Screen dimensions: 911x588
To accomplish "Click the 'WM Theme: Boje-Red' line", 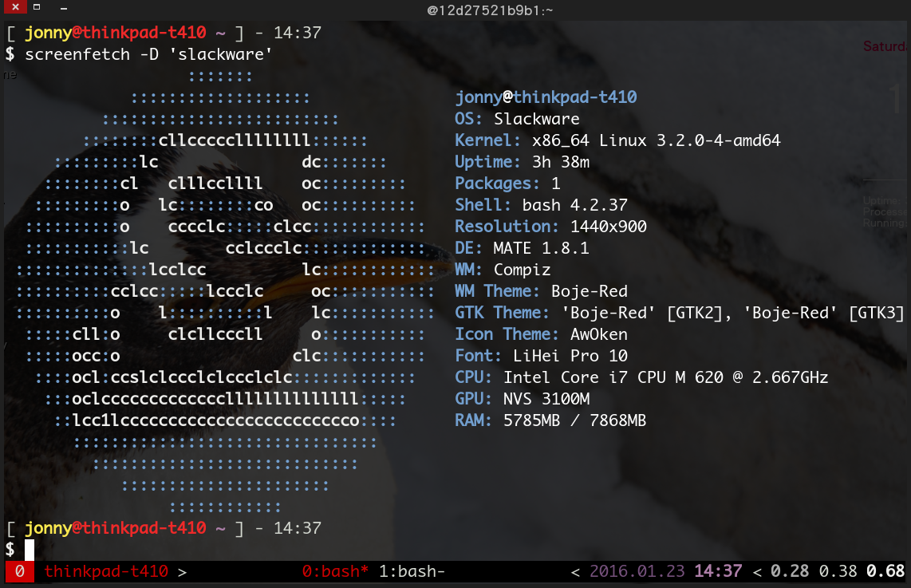I will 541,290.
